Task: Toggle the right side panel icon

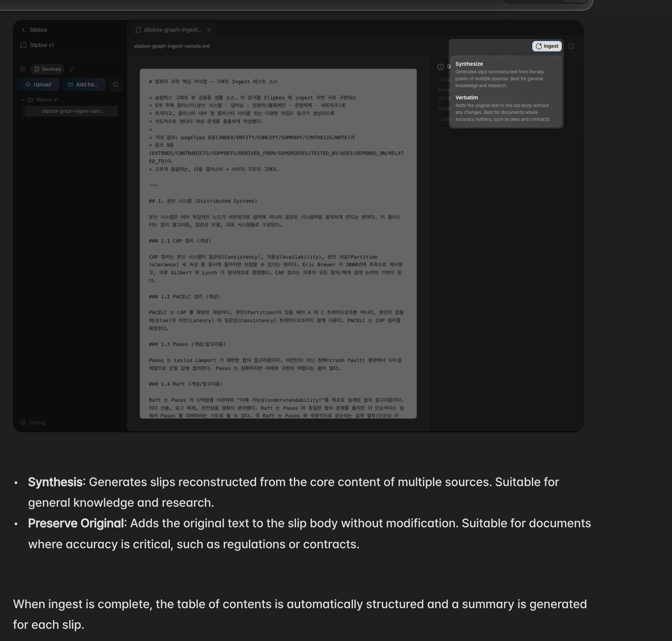Action: 571,46
